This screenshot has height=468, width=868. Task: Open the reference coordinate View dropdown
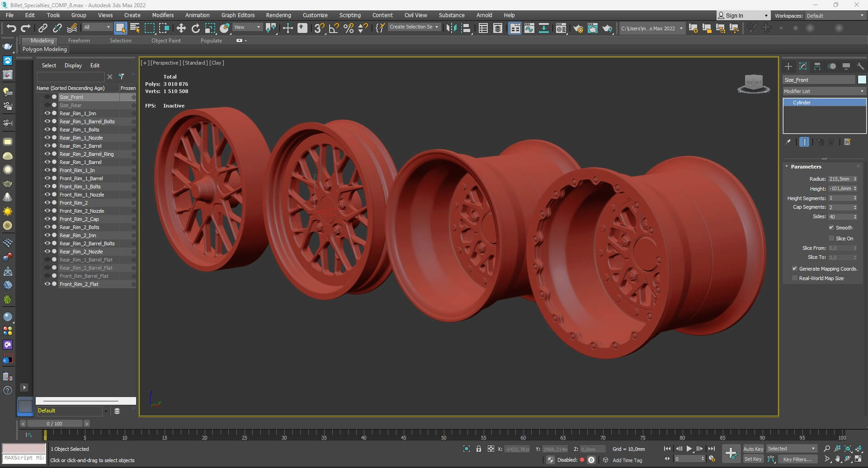(247, 27)
